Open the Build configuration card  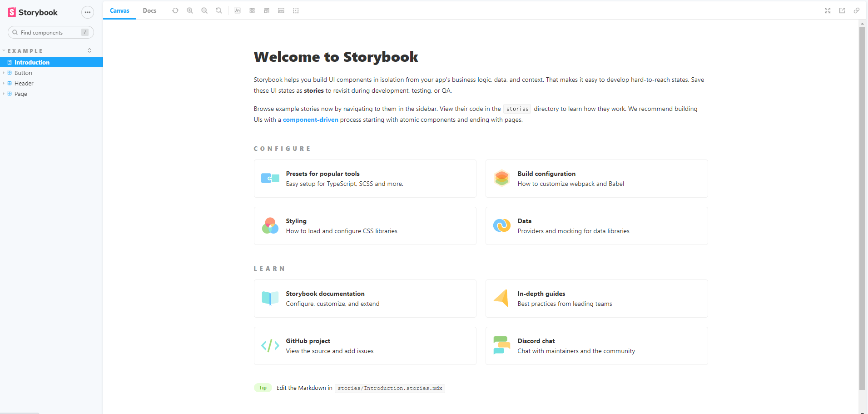click(x=597, y=179)
